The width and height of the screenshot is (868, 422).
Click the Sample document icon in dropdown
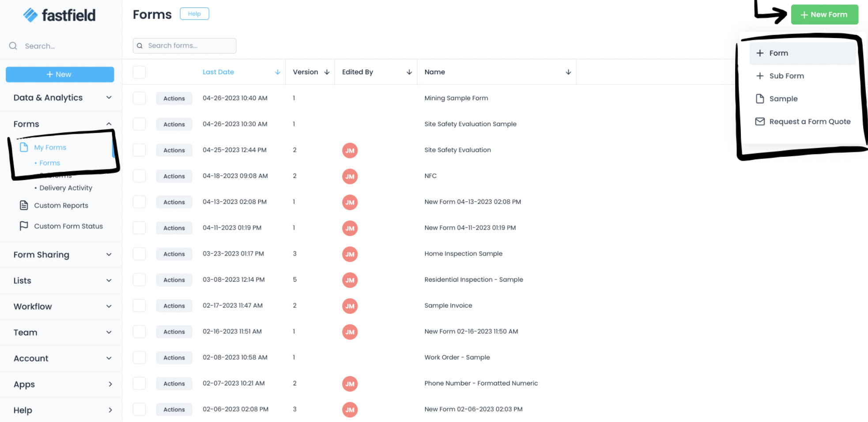click(760, 99)
